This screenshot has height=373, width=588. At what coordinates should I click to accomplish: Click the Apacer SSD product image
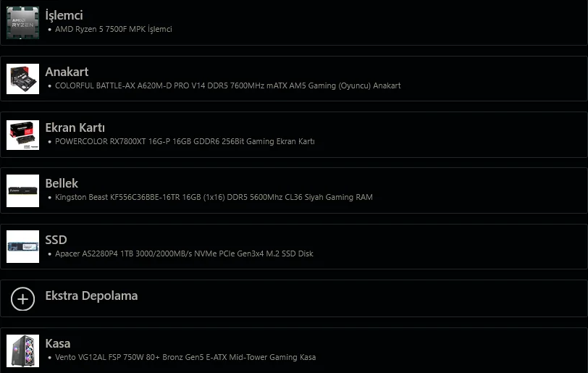22,247
